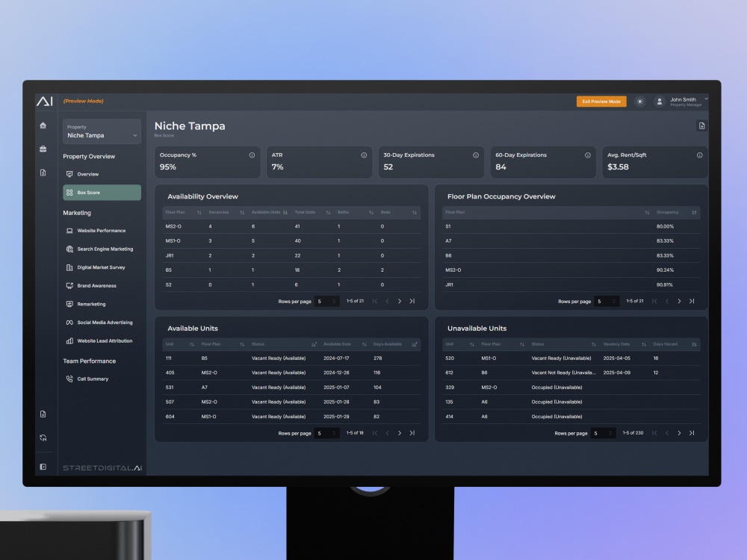The image size is (747, 560).
Task: Sort Unavailable Units by Vacancy Date
Action: tap(644, 344)
